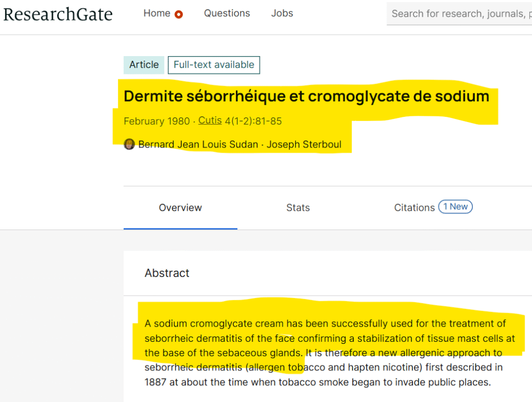Switch to the Citations tab
The width and height of the screenshot is (532, 402).
[x=414, y=208]
